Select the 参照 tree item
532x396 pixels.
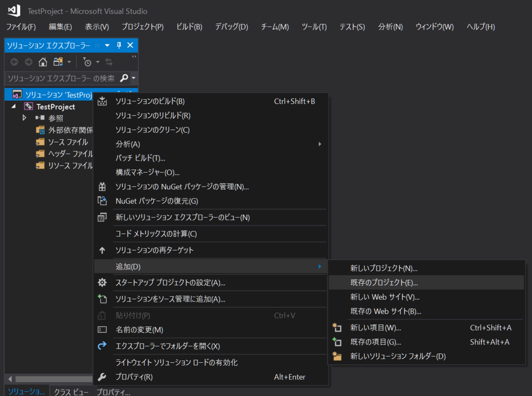pos(56,118)
